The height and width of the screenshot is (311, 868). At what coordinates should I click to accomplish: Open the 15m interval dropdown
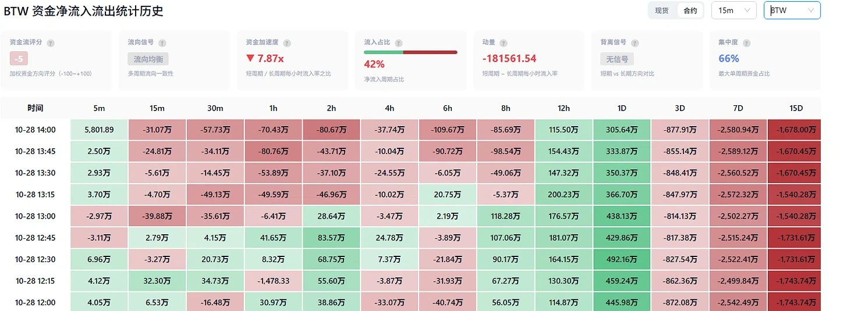734,10
